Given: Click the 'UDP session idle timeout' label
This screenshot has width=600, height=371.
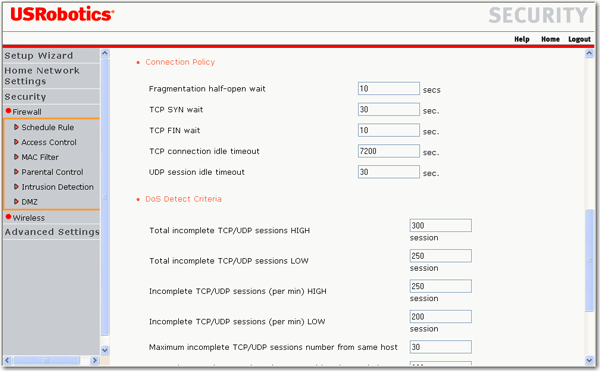Looking at the screenshot, I should (197, 172).
